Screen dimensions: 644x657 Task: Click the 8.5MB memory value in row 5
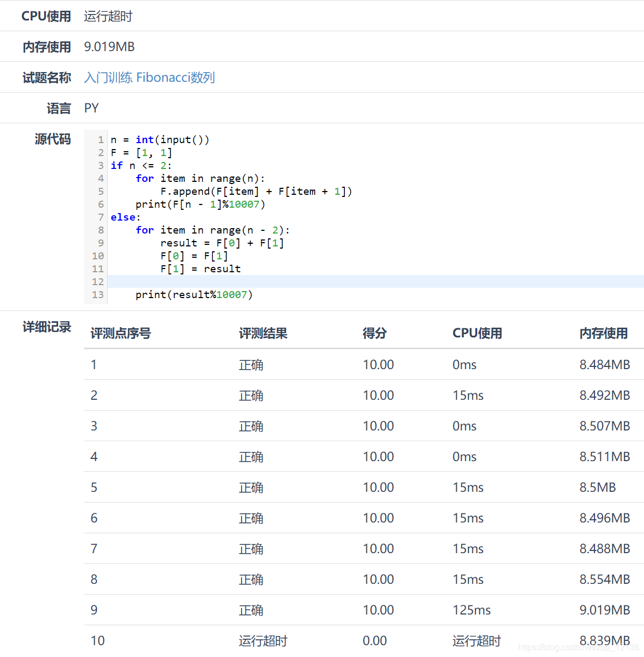coord(598,488)
